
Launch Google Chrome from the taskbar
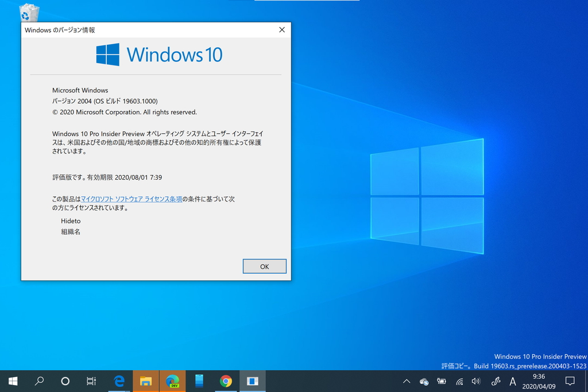226,381
